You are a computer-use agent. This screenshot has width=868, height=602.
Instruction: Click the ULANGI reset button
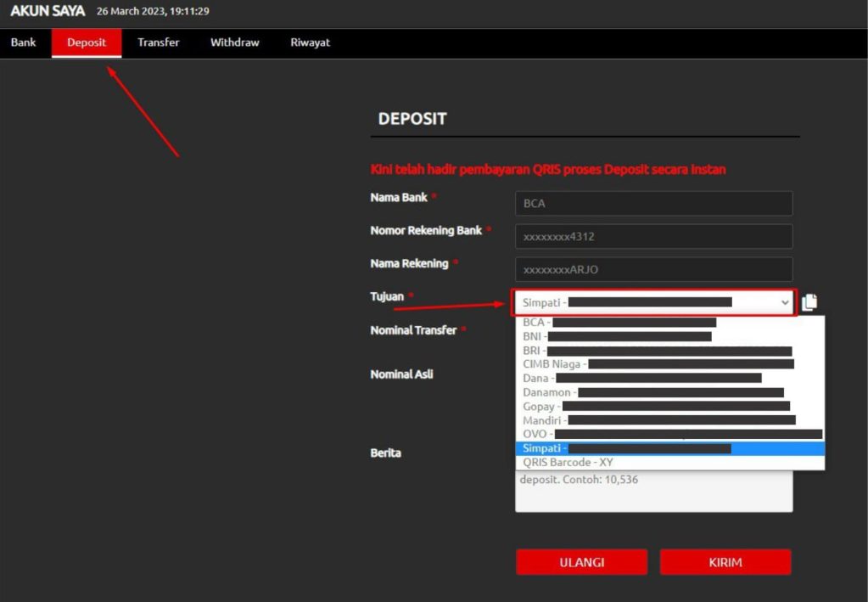tap(581, 562)
